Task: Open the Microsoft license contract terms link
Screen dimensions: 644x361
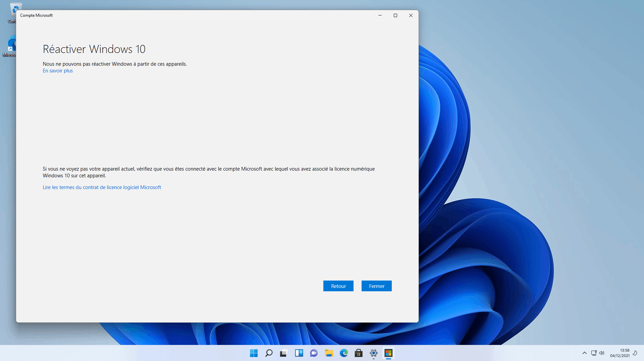Action: pos(102,187)
